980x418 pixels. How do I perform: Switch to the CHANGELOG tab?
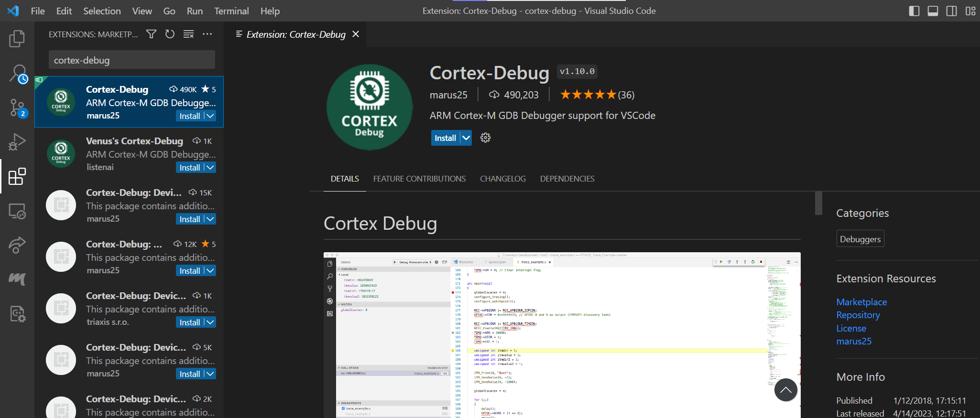coord(502,179)
